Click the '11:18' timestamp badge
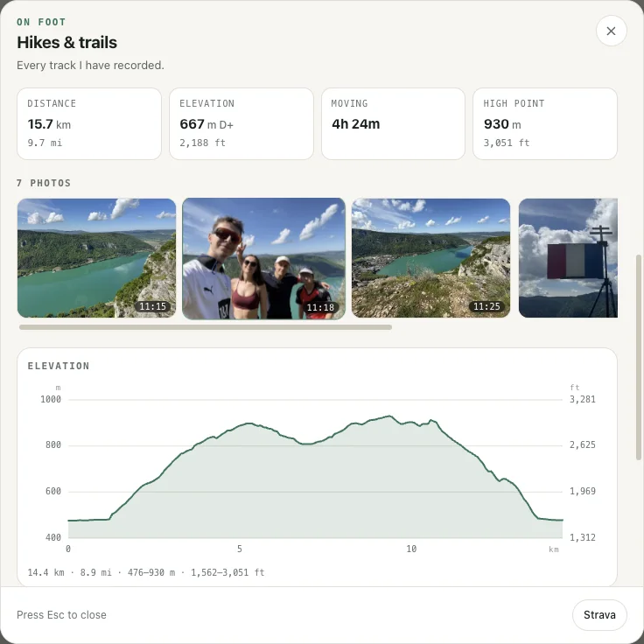Viewport: 644px width, 644px height. pos(320,307)
